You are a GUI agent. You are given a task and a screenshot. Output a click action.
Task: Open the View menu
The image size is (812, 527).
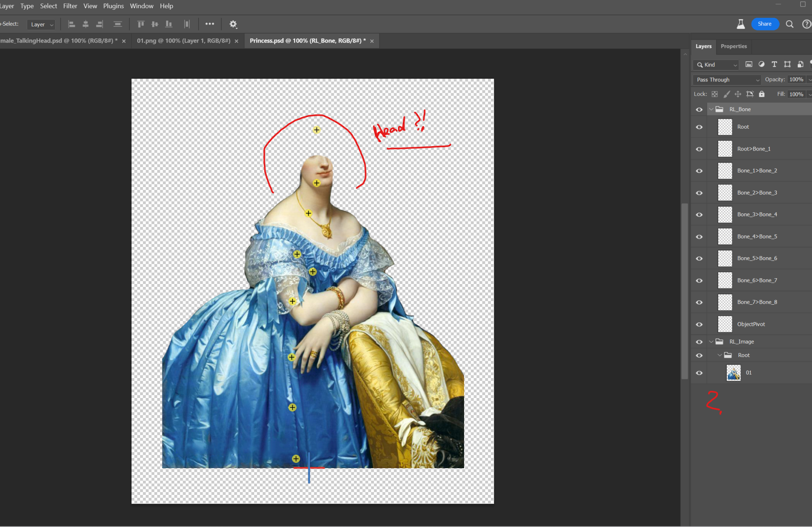(90, 6)
